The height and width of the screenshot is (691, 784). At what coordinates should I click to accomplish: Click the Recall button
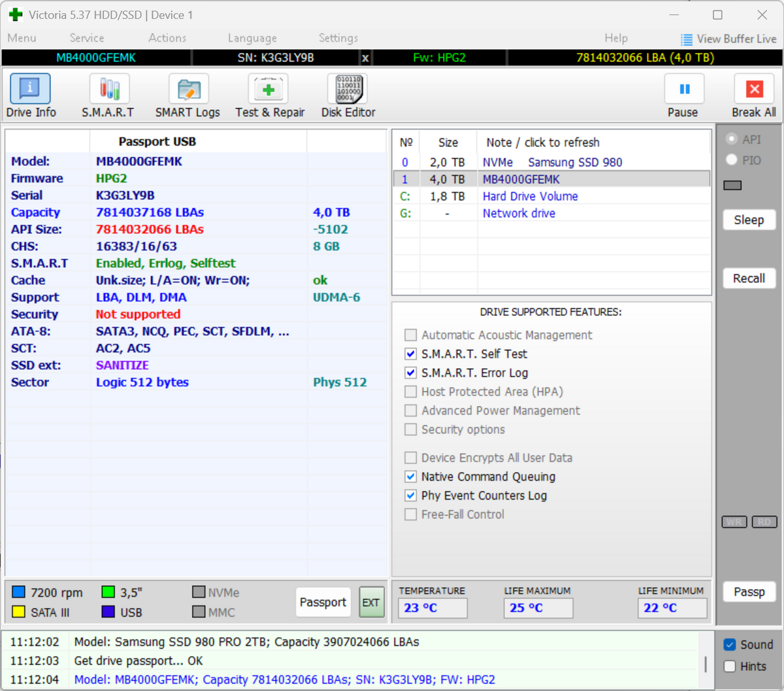(x=749, y=278)
